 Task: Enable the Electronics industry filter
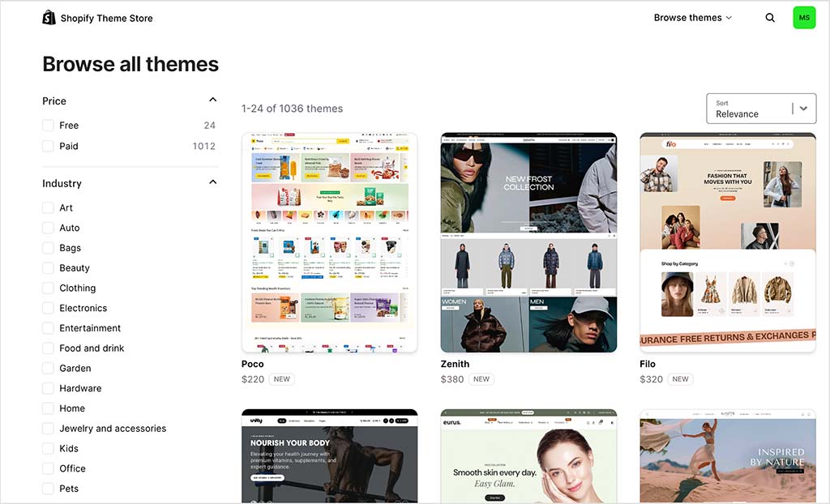[48, 308]
